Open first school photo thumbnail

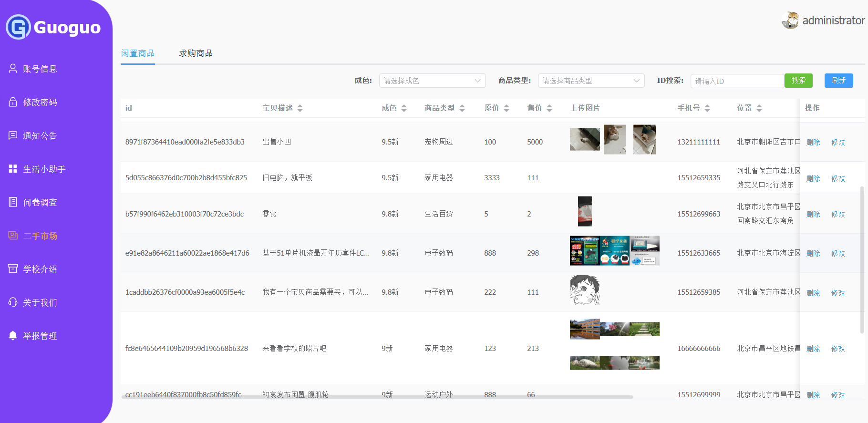585,329
